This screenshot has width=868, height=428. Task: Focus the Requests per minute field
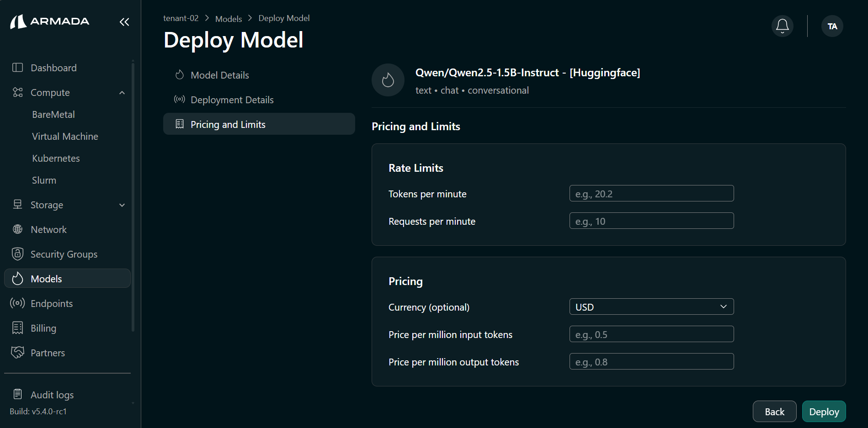[651, 221]
